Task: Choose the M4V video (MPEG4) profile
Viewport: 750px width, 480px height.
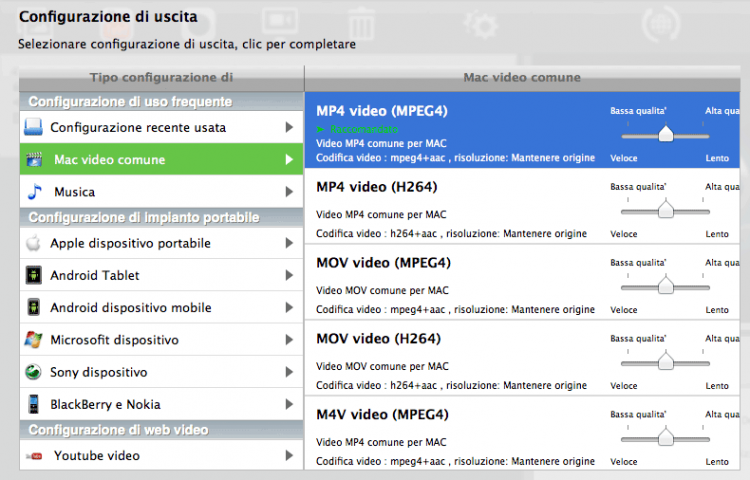Action: pyautogui.click(x=522, y=433)
